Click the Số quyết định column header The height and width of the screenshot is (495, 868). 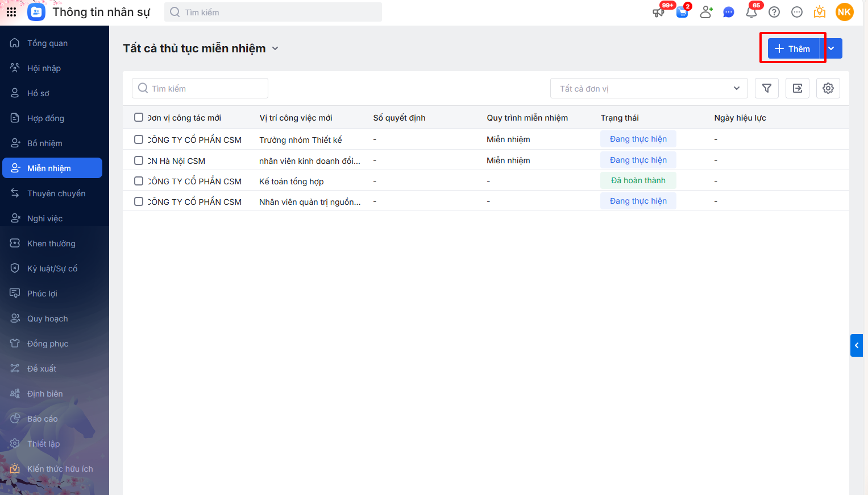coord(399,118)
